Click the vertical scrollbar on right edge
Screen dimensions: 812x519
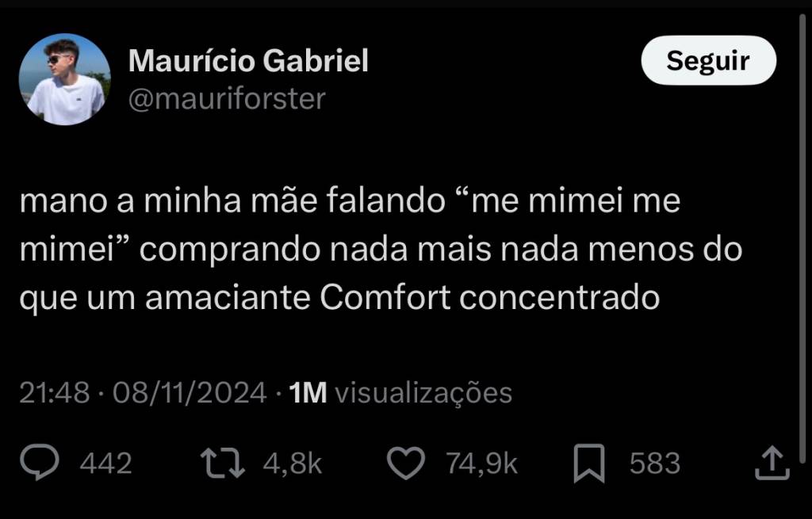[802, 238]
